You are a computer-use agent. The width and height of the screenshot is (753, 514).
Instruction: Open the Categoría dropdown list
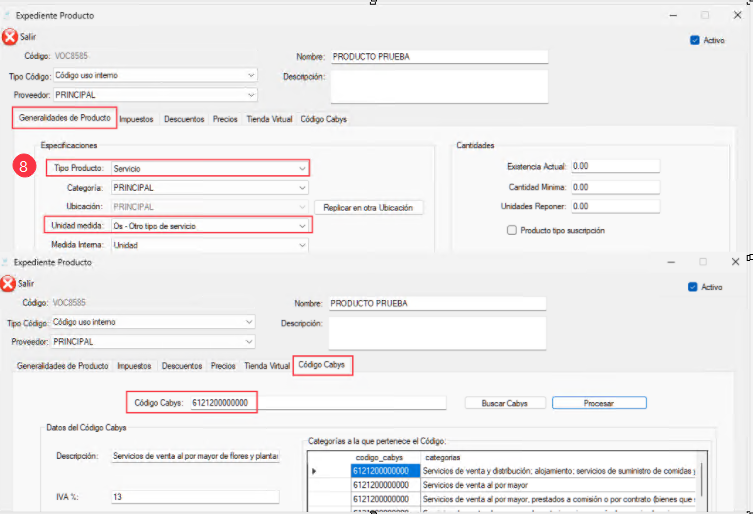coord(301,188)
